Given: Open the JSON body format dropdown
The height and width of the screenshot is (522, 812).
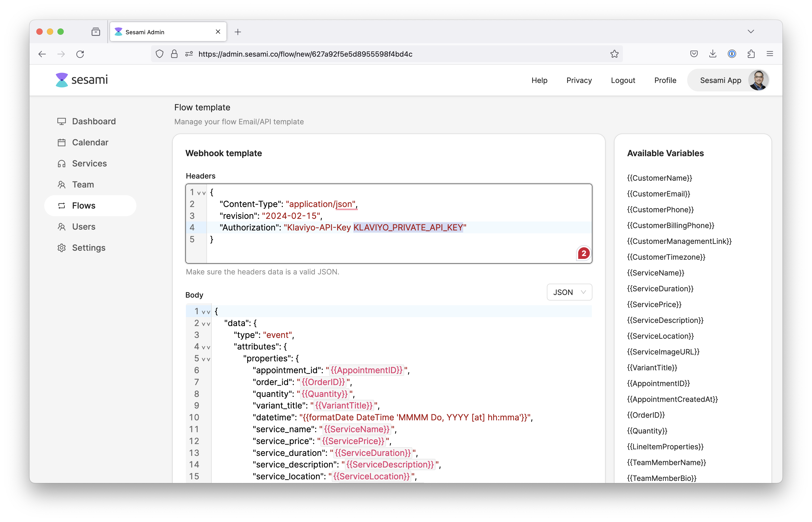Looking at the screenshot, I should point(569,292).
